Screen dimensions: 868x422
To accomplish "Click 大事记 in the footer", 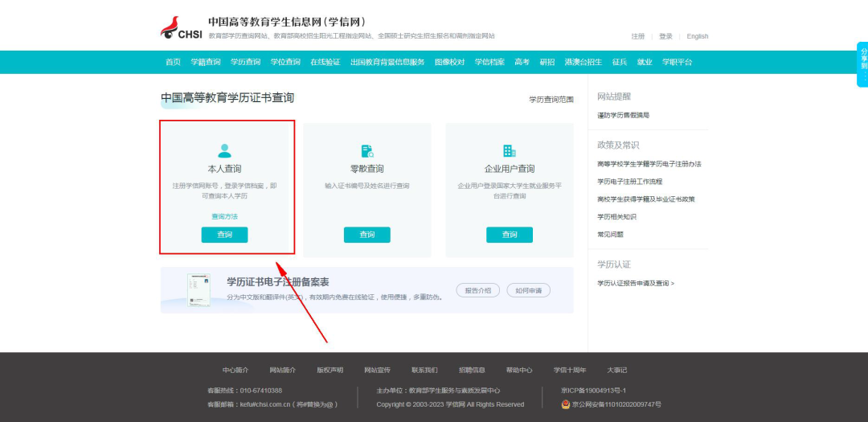I will pyautogui.click(x=616, y=370).
